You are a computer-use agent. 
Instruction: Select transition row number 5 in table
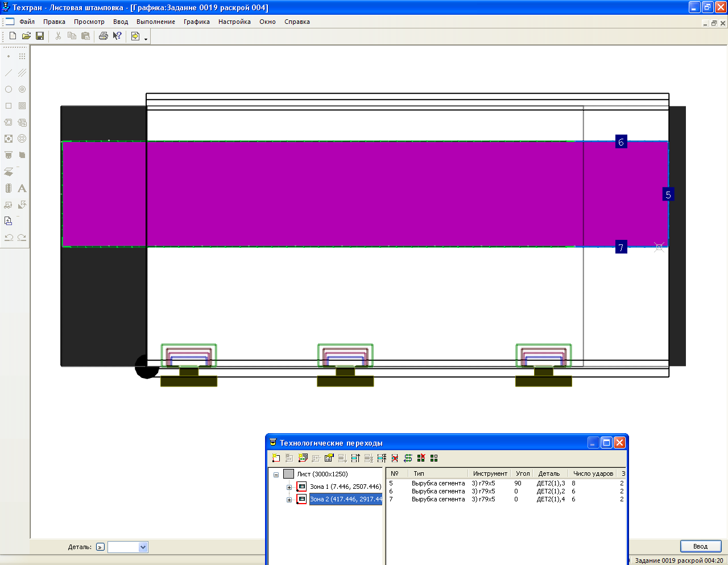(x=438, y=483)
